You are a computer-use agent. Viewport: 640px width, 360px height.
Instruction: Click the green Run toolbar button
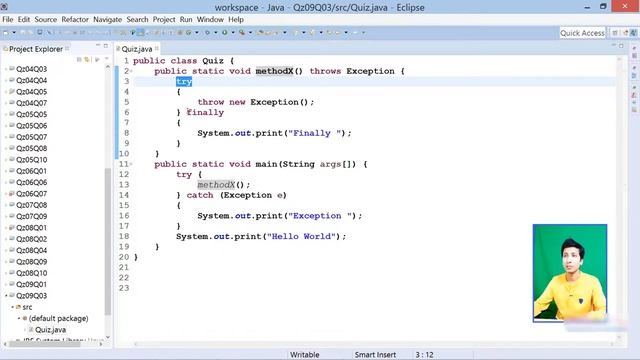[225, 33]
